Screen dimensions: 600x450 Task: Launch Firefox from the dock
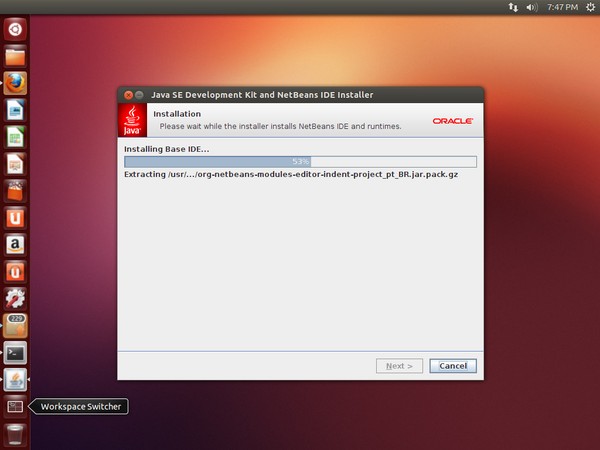click(15, 83)
